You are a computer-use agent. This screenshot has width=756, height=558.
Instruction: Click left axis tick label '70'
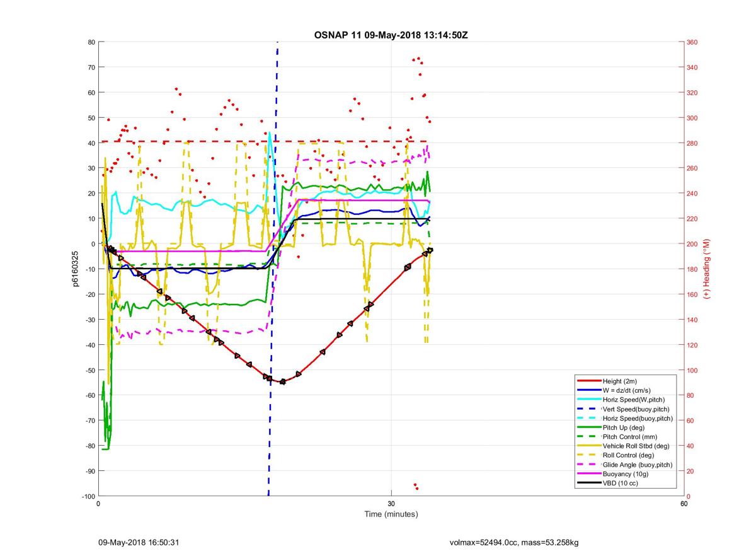91,67
